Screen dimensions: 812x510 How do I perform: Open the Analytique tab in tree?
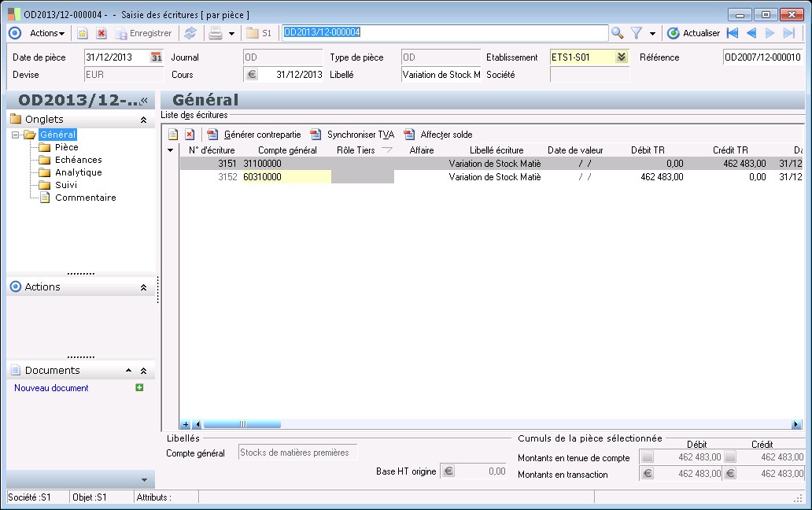click(78, 172)
